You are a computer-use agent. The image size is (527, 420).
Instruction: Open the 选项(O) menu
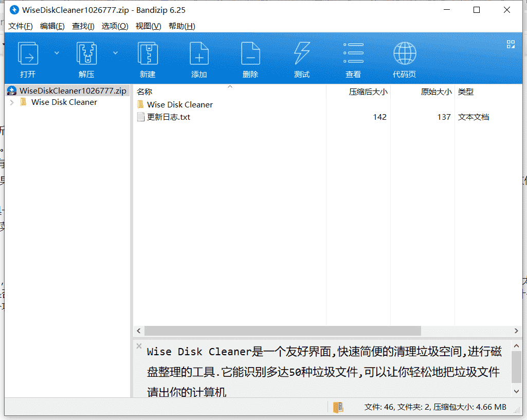pos(115,26)
